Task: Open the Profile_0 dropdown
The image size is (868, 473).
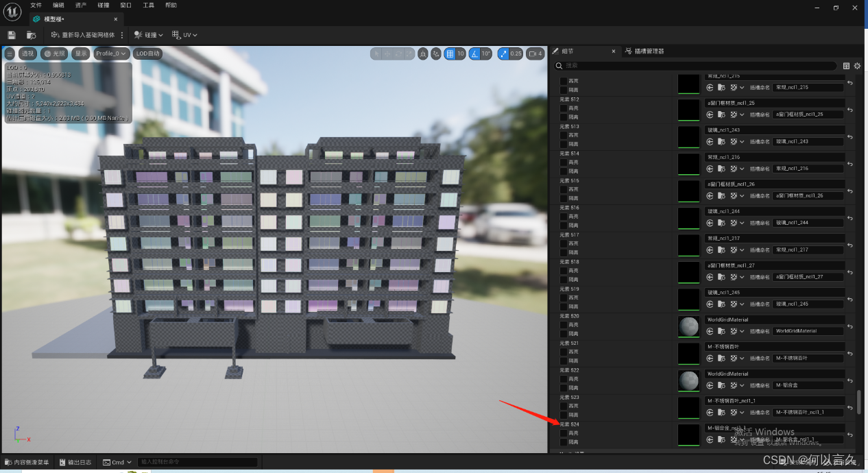Action: coord(111,53)
